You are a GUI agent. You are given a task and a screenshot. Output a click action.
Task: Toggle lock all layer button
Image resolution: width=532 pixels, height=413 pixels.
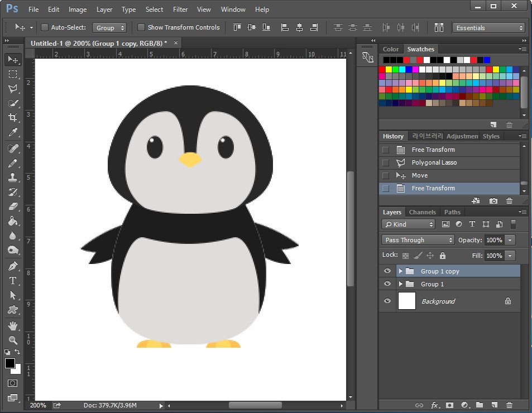443,255
